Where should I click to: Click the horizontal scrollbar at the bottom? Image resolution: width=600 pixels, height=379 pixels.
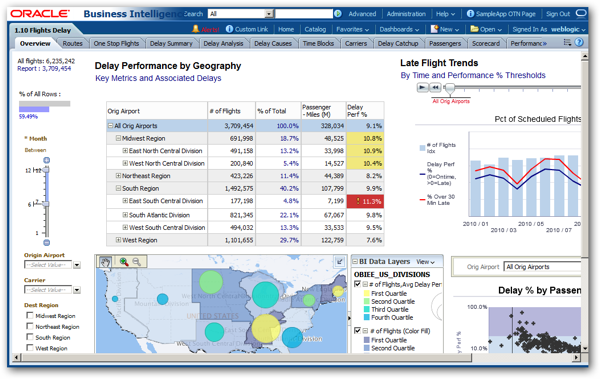coord(247,358)
